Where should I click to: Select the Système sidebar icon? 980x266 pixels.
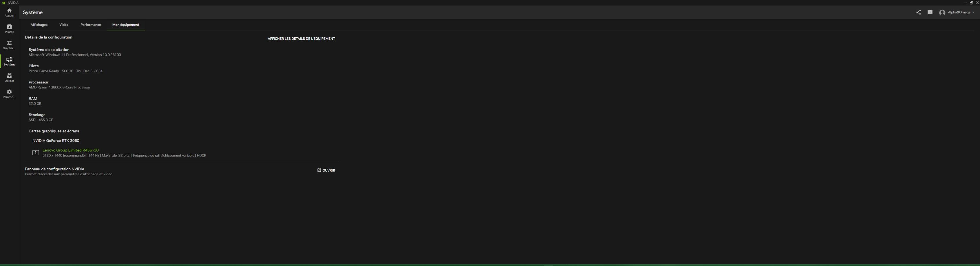click(9, 62)
